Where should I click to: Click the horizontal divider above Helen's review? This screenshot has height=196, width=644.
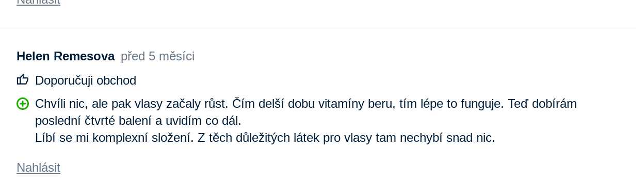pos(318,28)
